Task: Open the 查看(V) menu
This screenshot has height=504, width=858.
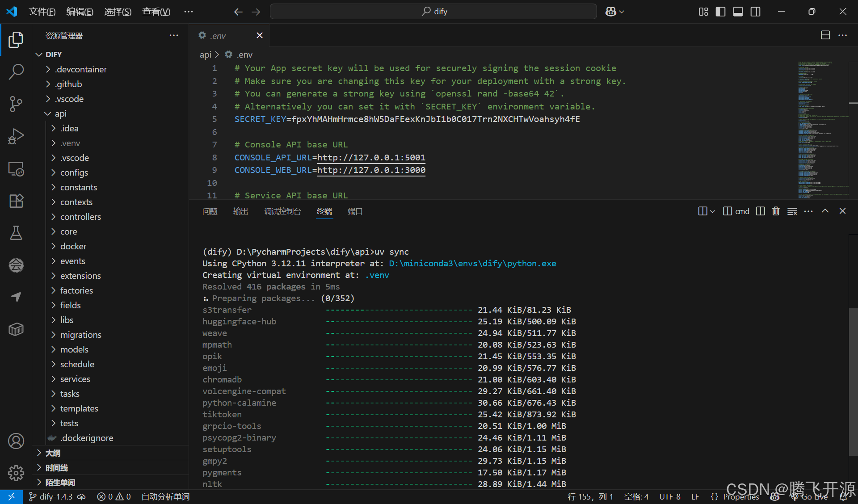Action: pyautogui.click(x=156, y=12)
